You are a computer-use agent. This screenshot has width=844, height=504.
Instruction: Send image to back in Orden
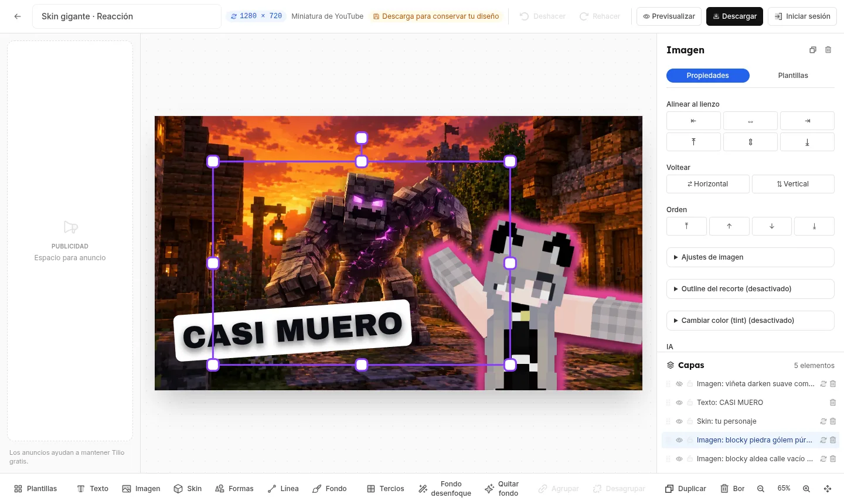click(x=814, y=226)
